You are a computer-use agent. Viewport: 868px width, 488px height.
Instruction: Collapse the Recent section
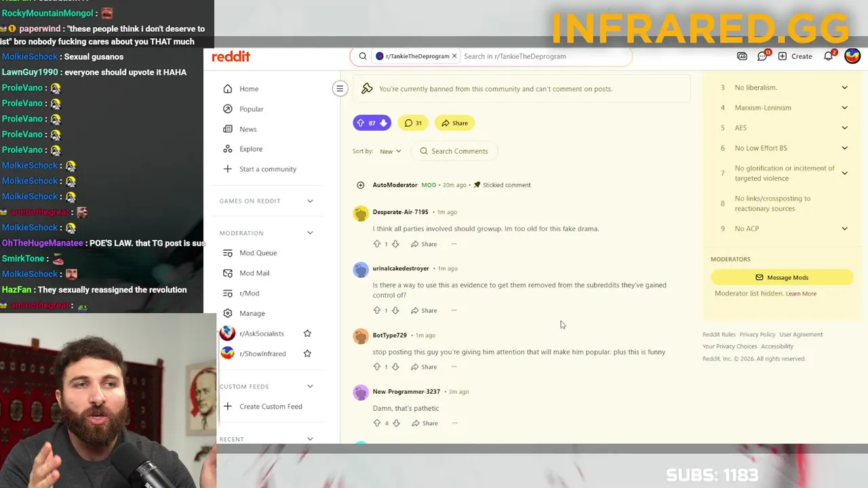310,439
